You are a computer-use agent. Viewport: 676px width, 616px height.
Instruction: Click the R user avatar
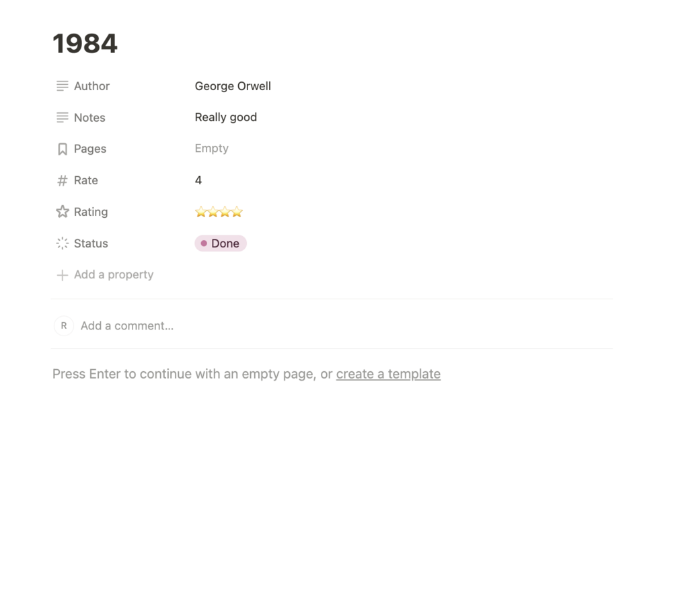click(x=64, y=325)
